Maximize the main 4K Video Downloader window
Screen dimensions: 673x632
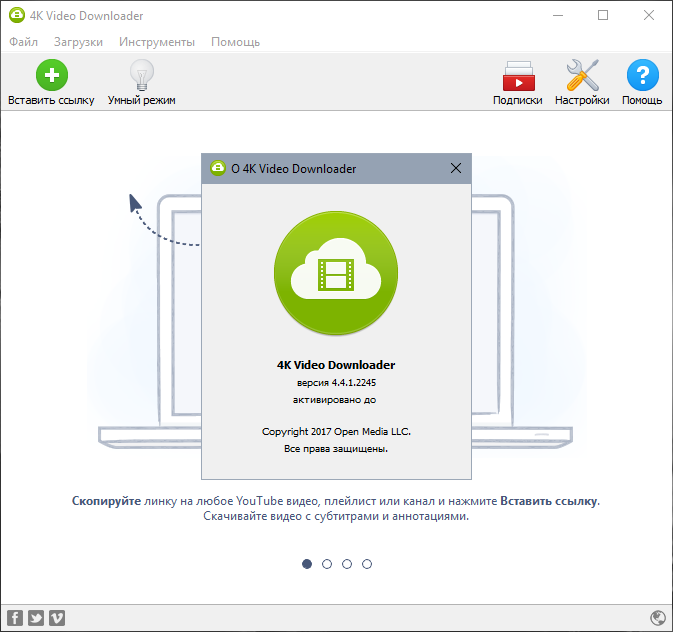tap(603, 15)
